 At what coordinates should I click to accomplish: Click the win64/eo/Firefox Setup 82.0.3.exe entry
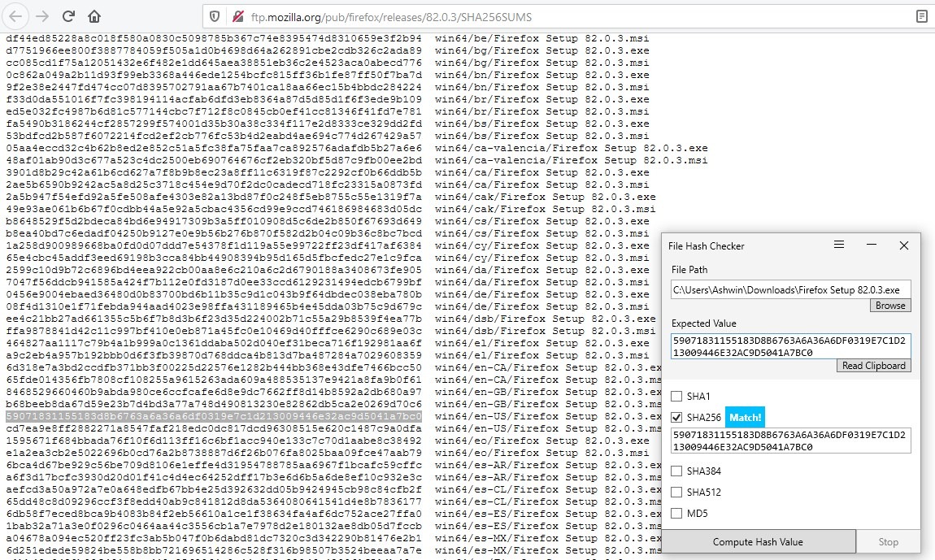tap(542, 441)
